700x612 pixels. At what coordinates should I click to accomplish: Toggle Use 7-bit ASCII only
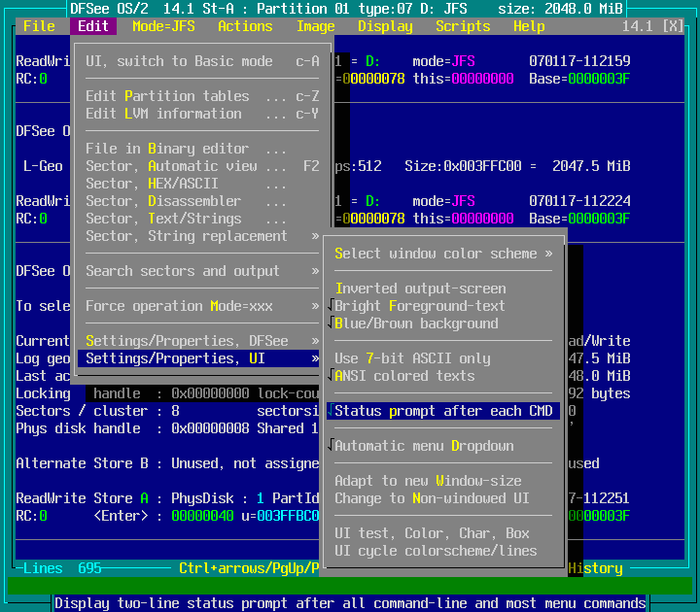(443, 358)
